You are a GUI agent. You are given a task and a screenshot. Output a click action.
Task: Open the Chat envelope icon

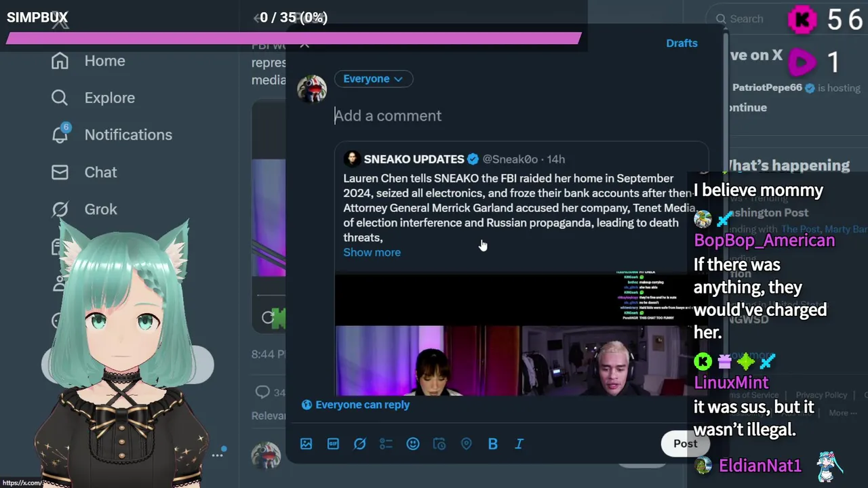60,172
